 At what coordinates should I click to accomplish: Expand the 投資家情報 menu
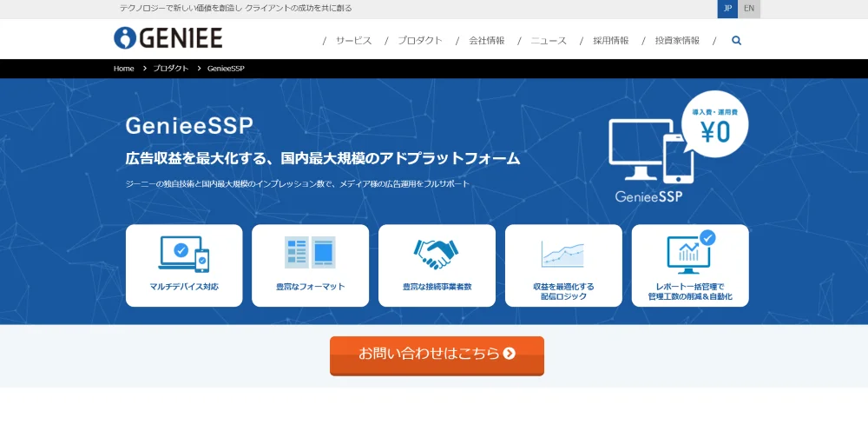[677, 41]
